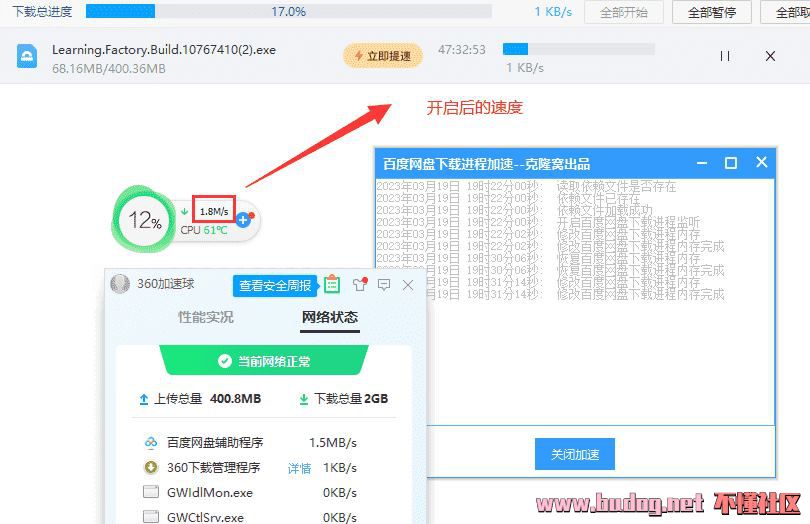The height and width of the screenshot is (524, 810).
Task: Click the 68.16MB/400.36MB size text
Action: [x=108, y=69]
